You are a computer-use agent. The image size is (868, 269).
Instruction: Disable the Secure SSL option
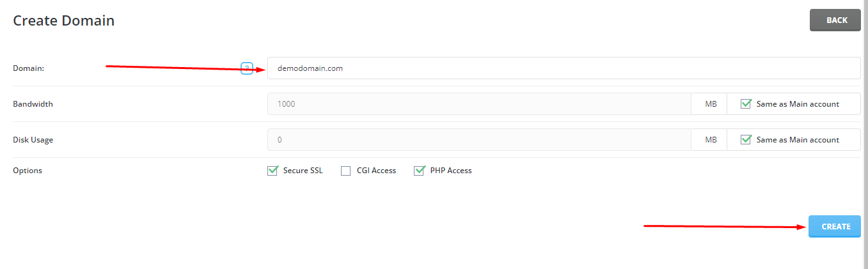pyautogui.click(x=273, y=171)
